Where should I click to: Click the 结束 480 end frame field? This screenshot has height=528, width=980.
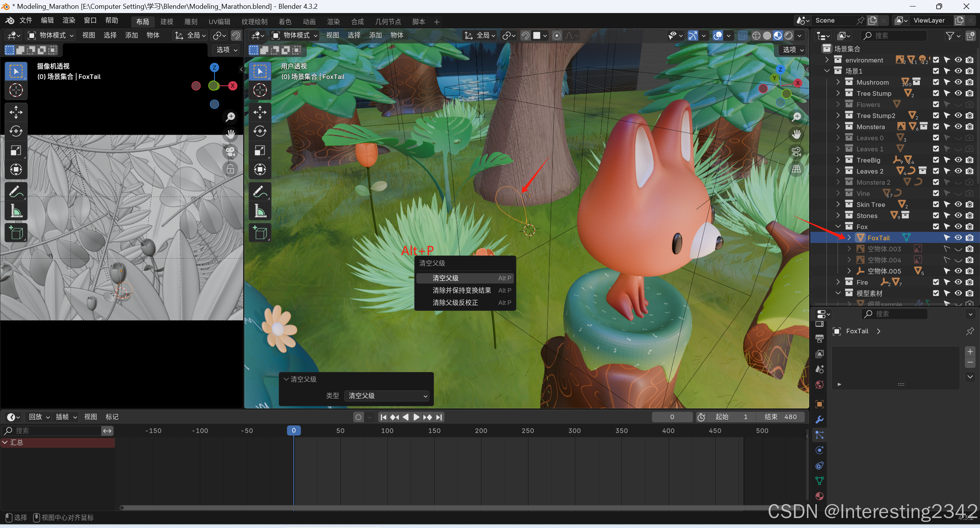click(780, 417)
